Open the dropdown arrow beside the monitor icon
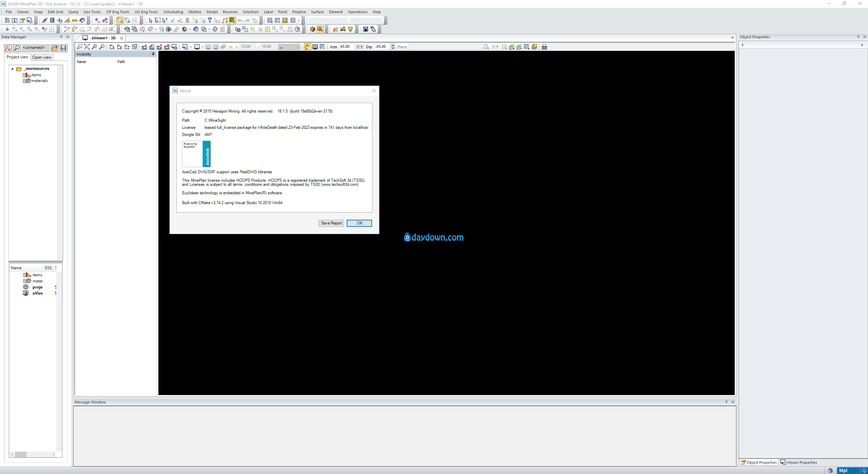This screenshot has height=474, width=868. tap(202, 47)
